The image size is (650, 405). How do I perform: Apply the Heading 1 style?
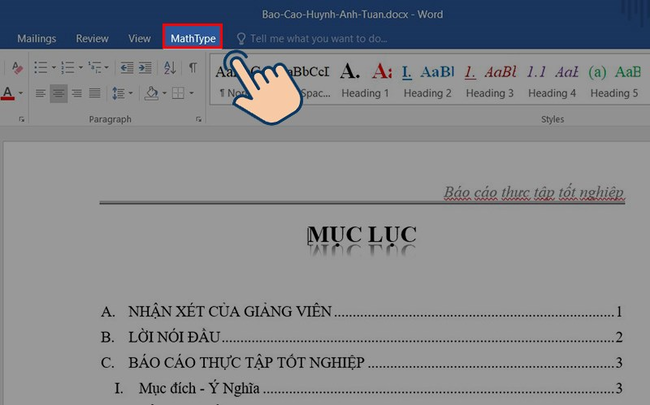point(365,80)
